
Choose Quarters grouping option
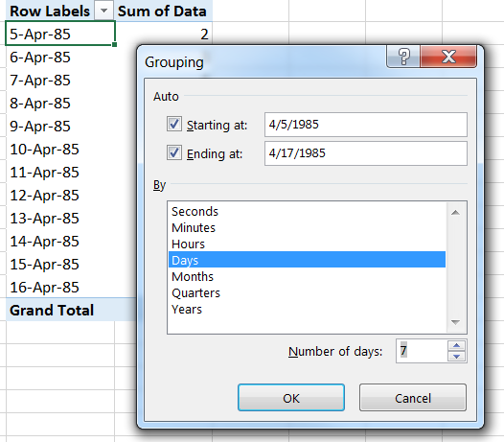click(196, 292)
